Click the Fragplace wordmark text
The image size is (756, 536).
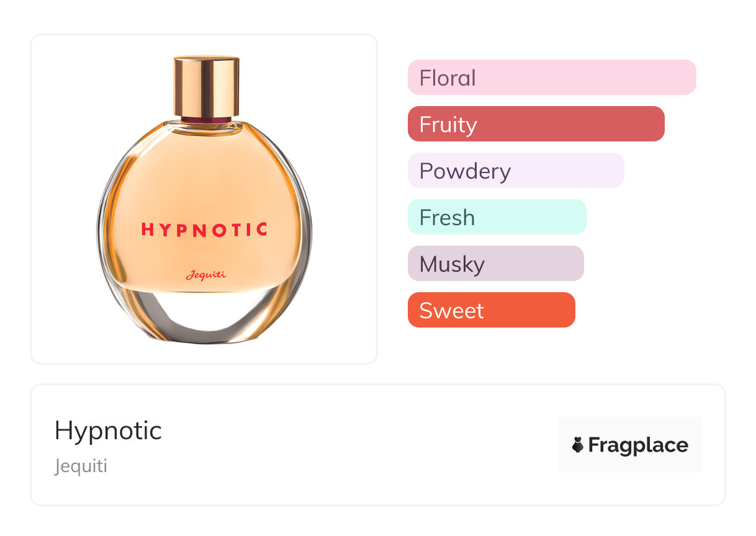click(x=638, y=445)
